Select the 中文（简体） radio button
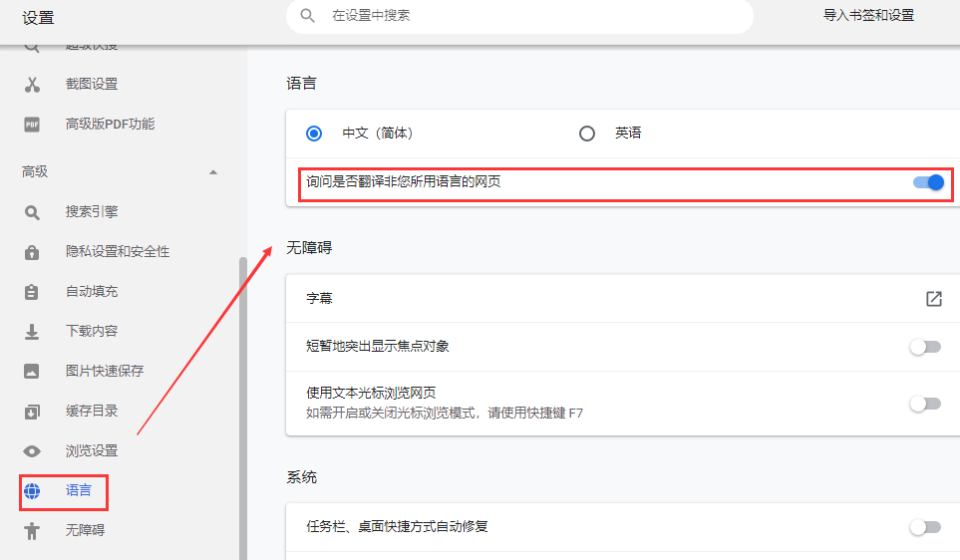The height and width of the screenshot is (560, 960). 315,134
